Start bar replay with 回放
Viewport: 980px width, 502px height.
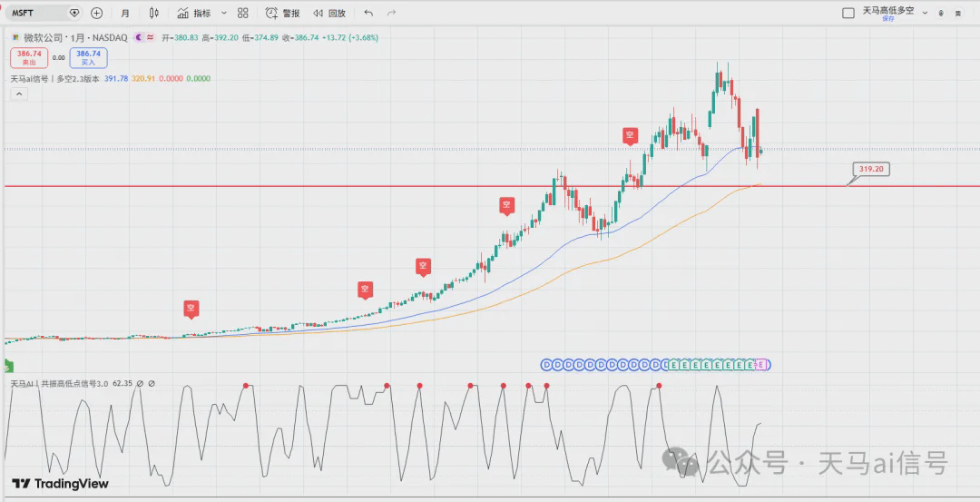pyautogui.click(x=329, y=13)
